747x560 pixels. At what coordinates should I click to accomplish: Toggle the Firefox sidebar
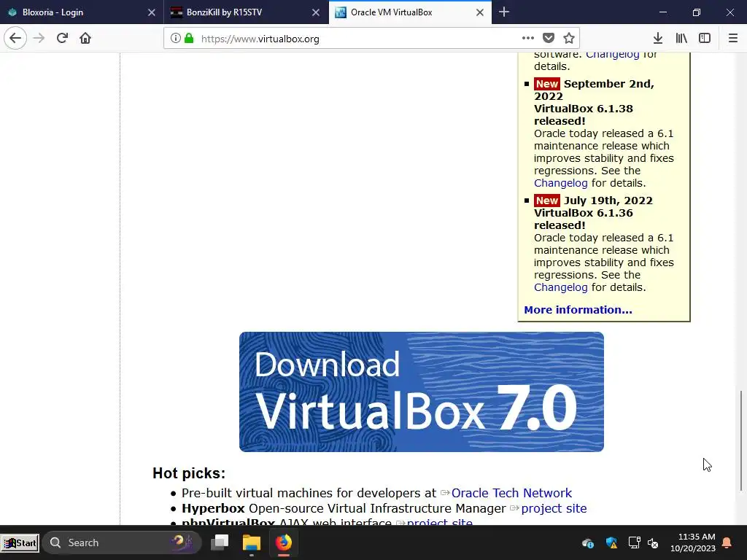tap(705, 38)
